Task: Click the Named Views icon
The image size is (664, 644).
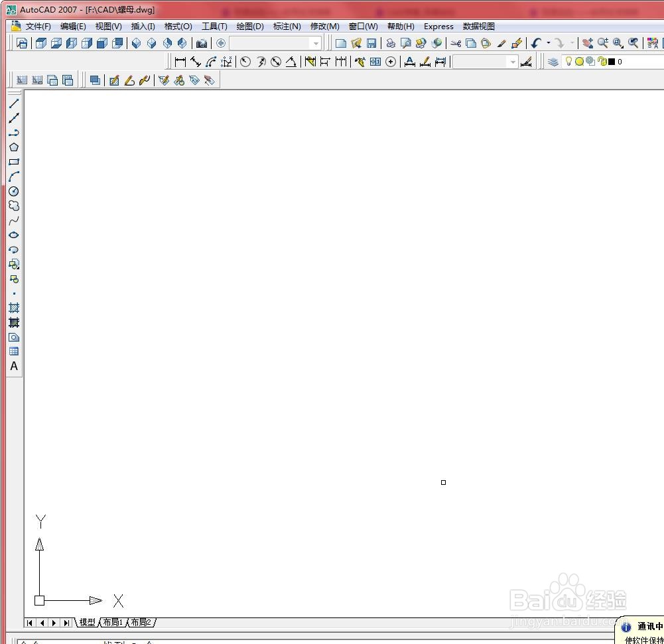Action: 22,43
